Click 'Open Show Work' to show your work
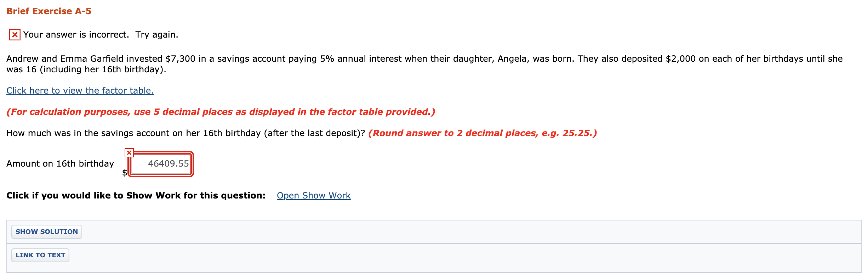 (x=314, y=195)
